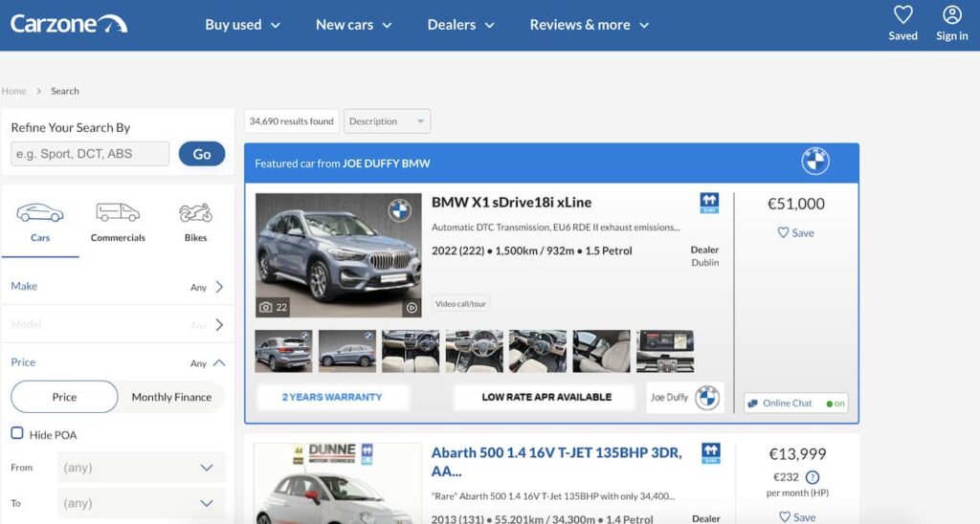The width and height of the screenshot is (980, 524).
Task: Select the Bikes motorcycle icon
Action: point(195,213)
